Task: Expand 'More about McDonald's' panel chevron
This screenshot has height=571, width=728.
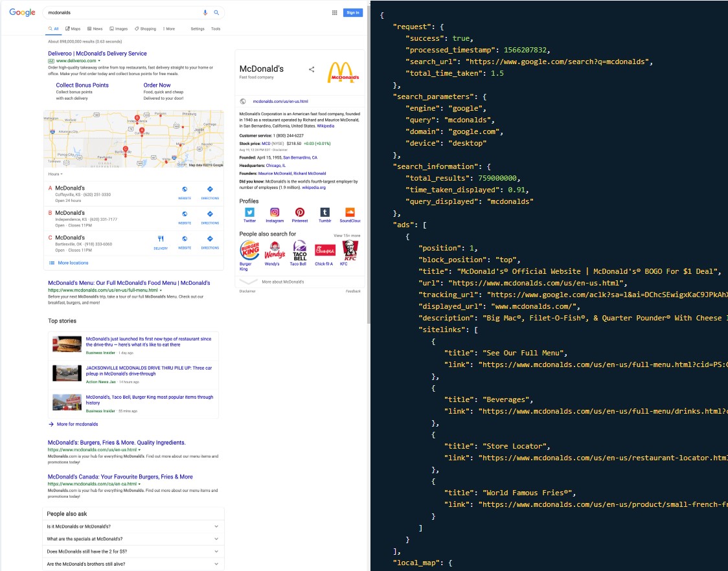Action: tap(249, 282)
